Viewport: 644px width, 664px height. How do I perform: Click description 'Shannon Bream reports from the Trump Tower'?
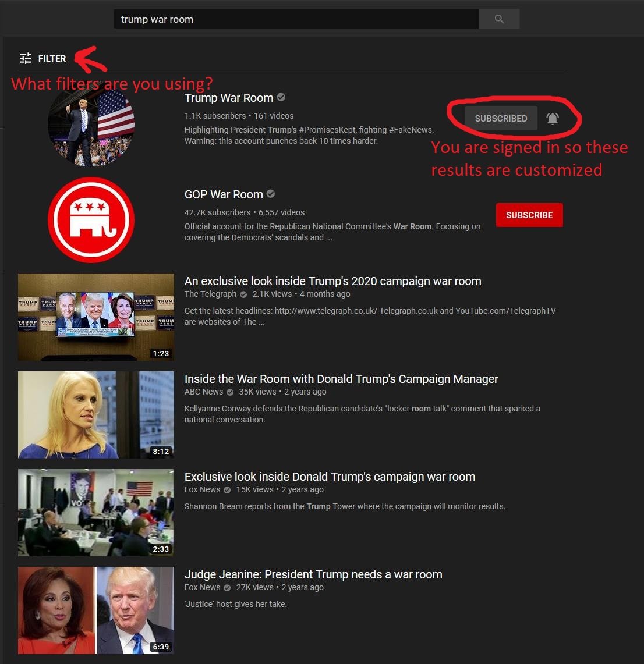point(345,506)
